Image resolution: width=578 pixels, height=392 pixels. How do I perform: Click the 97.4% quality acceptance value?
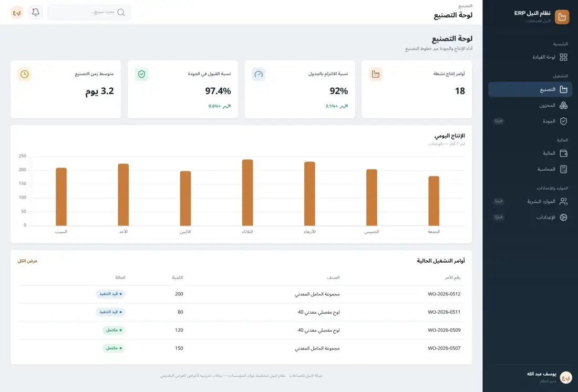[218, 91]
